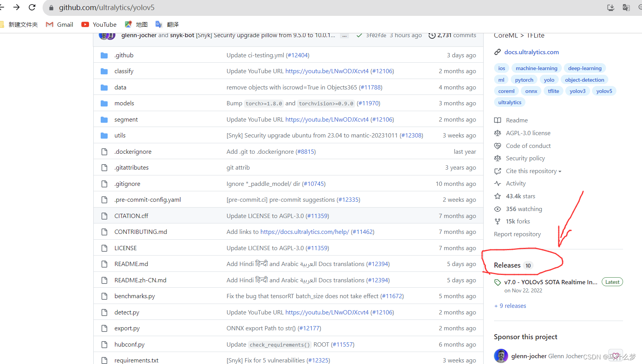Open the hubconf.py file
Viewport: 642px width, 364px height.
tap(129, 345)
